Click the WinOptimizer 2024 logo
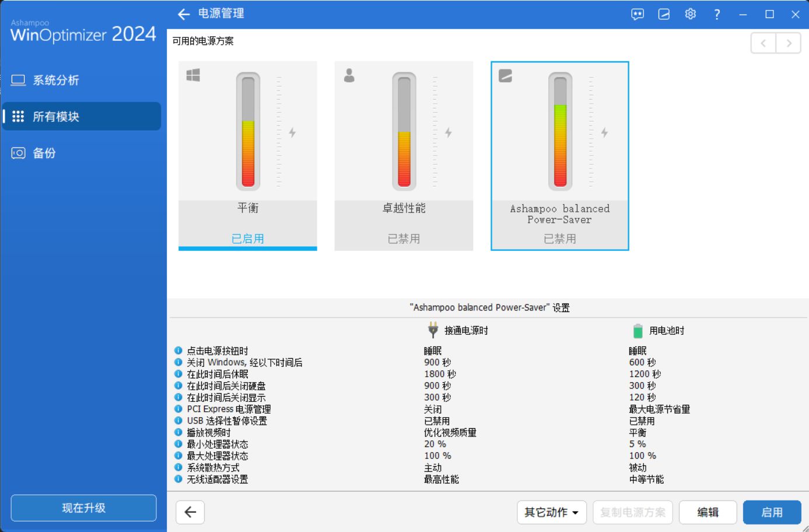This screenshot has height=532, width=809. tap(83, 32)
